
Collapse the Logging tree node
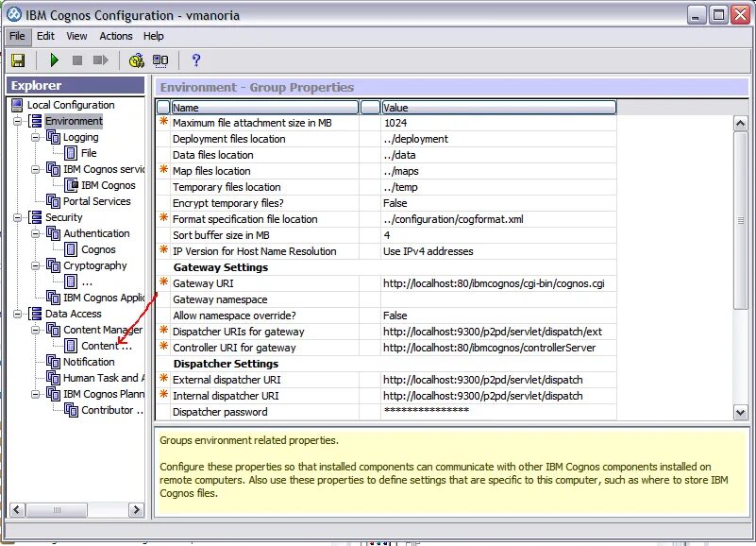pos(36,138)
